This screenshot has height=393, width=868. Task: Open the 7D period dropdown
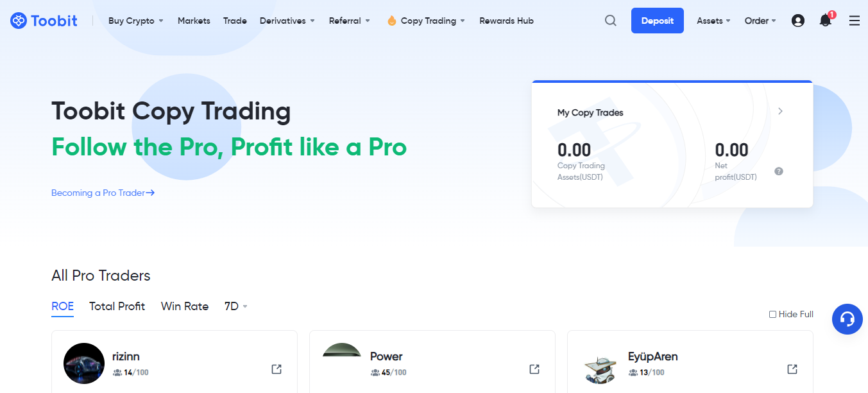point(236,306)
